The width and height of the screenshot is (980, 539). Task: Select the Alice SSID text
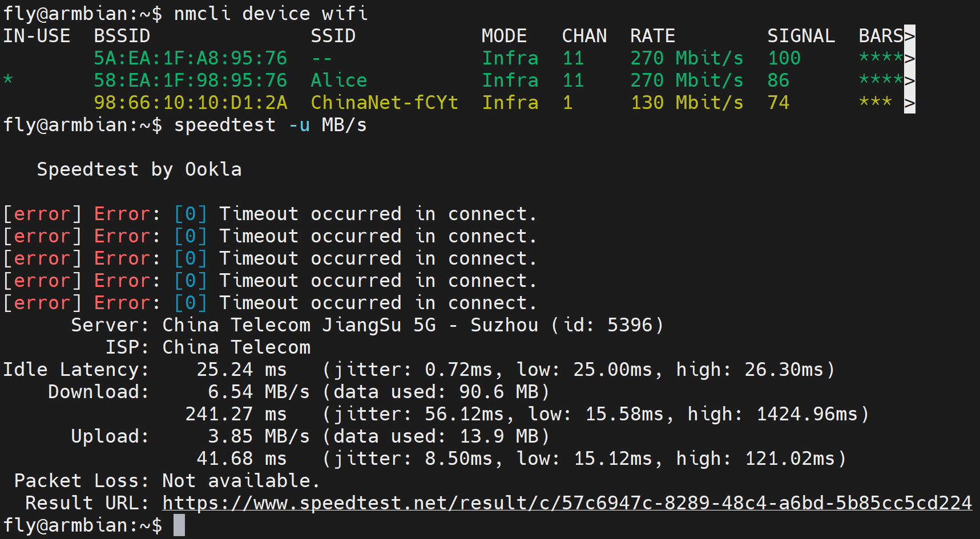coord(339,80)
